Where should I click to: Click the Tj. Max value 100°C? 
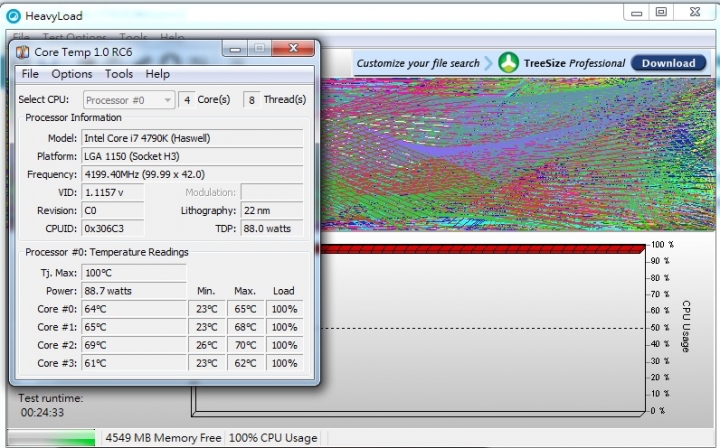click(134, 273)
